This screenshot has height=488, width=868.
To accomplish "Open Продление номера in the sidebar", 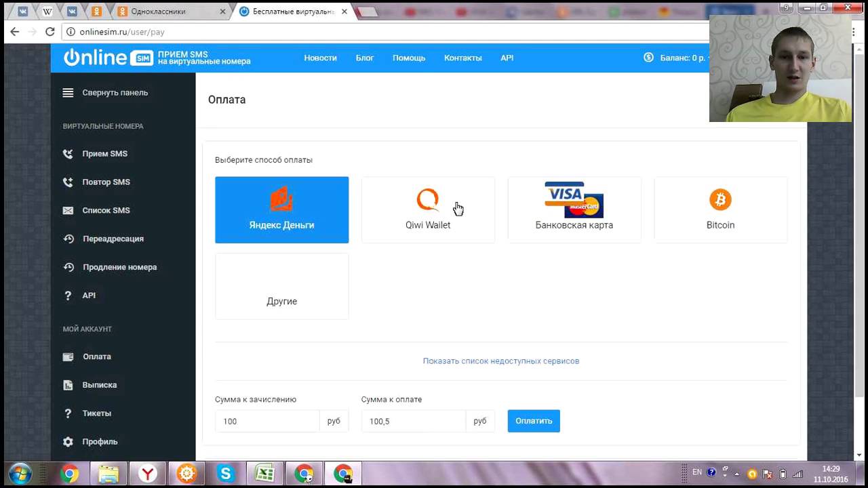I will tap(119, 268).
